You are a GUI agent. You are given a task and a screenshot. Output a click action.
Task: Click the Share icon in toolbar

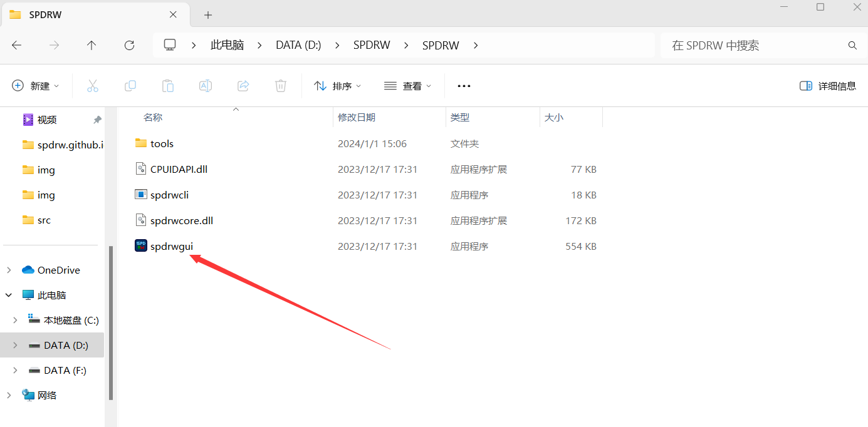243,86
